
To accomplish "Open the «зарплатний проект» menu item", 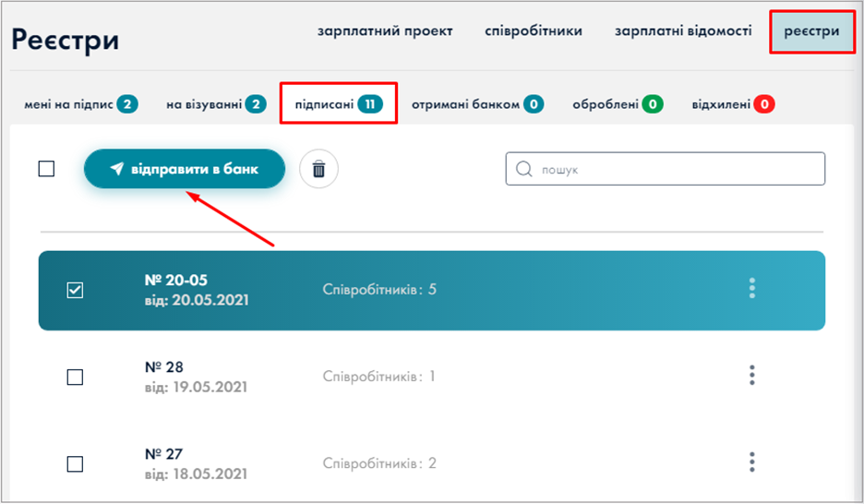I will point(385,31).
